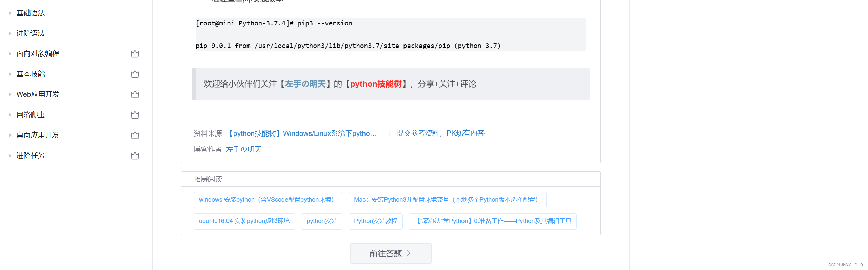Open Mac：安装Python3并配置环境变量 reading link
The image size is (868, 270).
(447, 200)
